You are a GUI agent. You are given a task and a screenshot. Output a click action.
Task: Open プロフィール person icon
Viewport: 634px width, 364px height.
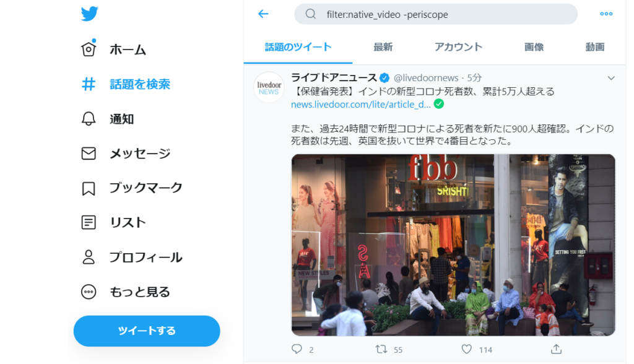(x=89, y=258)
